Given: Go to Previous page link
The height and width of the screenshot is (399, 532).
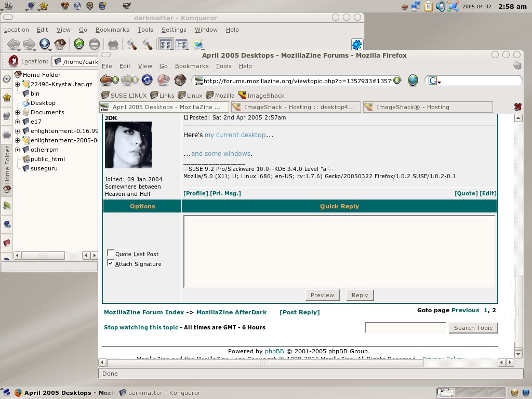Looking at the screenshot, I should (465, 310).
